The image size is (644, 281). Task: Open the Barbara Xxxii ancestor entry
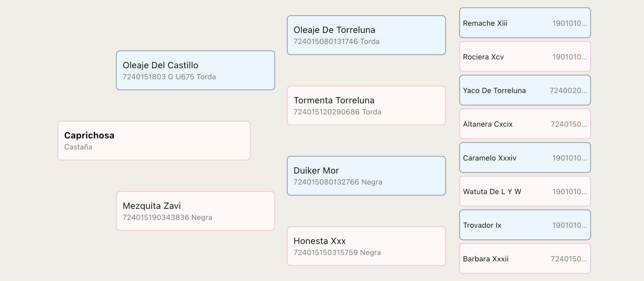tap(525, 259)
